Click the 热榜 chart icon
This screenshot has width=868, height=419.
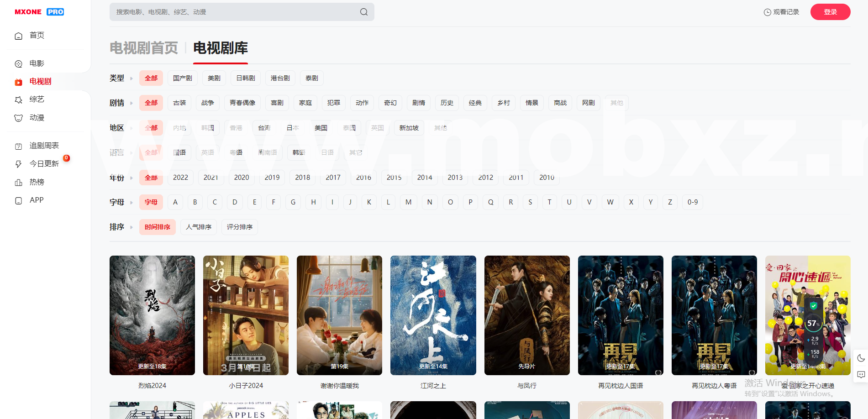click(18, 182)
